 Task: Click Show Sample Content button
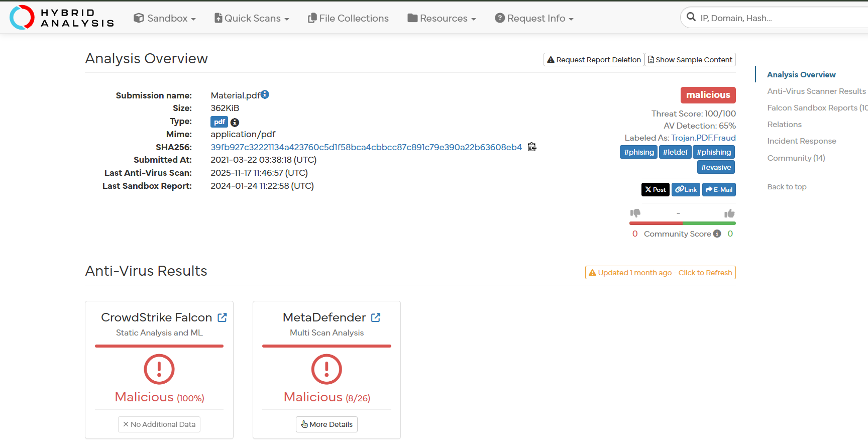coord(690,60)
